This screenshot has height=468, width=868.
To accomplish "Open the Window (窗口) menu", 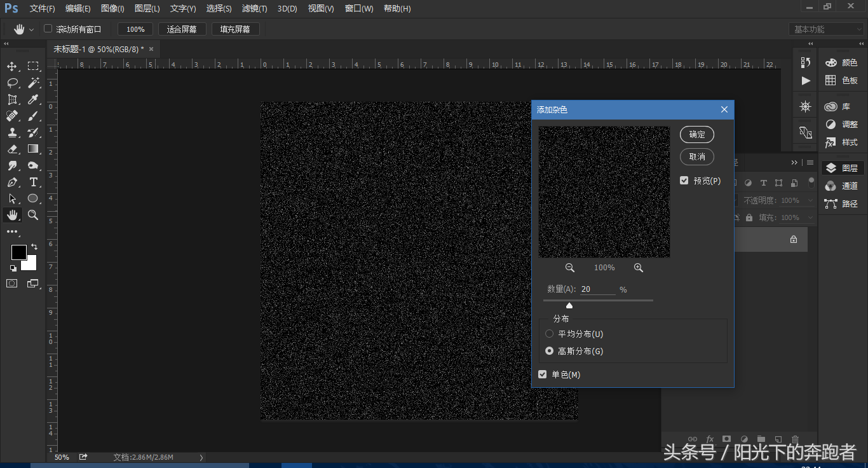I will click(359, 9).
